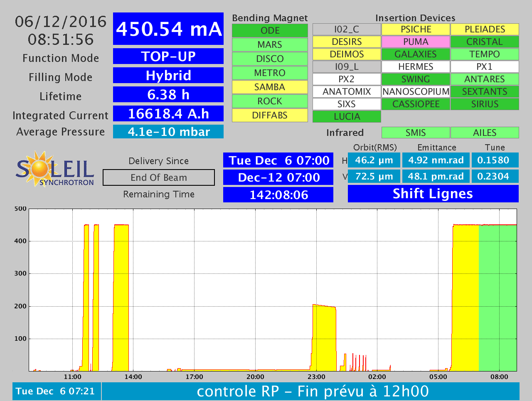Select the I02_C insertion device
Image resolution: width=532 pixels, height=401 pixels.
tap(347, 30)
